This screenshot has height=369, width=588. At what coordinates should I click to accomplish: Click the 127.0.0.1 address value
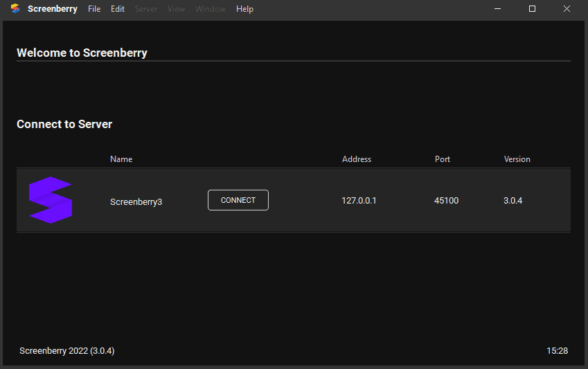tap(359, 201)
